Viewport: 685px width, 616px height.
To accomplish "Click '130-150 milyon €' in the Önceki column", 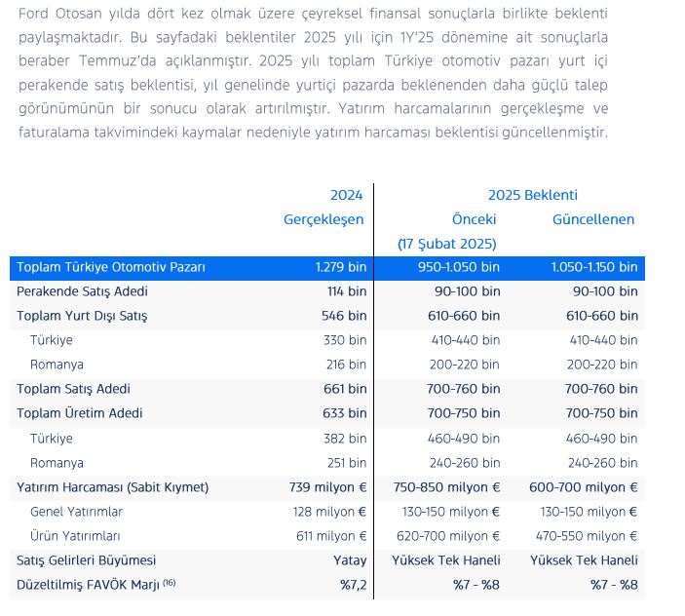I will tap(451, 512).
